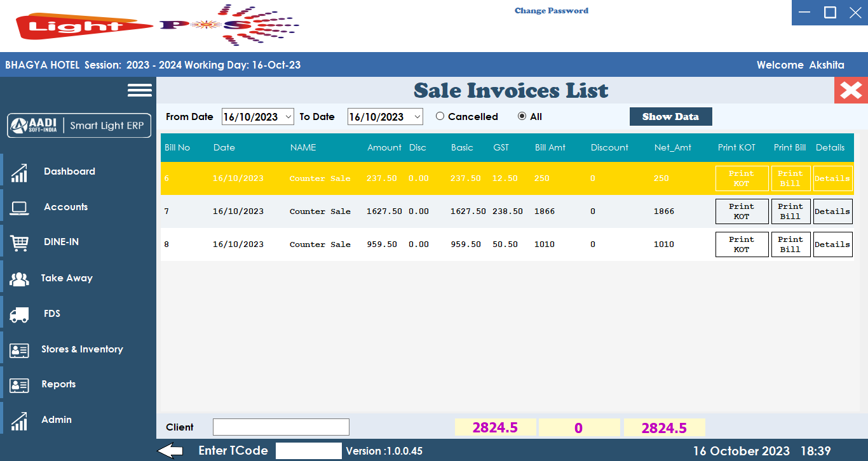Go to DINE-IN section
The width and height of the screenshot is (868, 461).
click(61, 242)
